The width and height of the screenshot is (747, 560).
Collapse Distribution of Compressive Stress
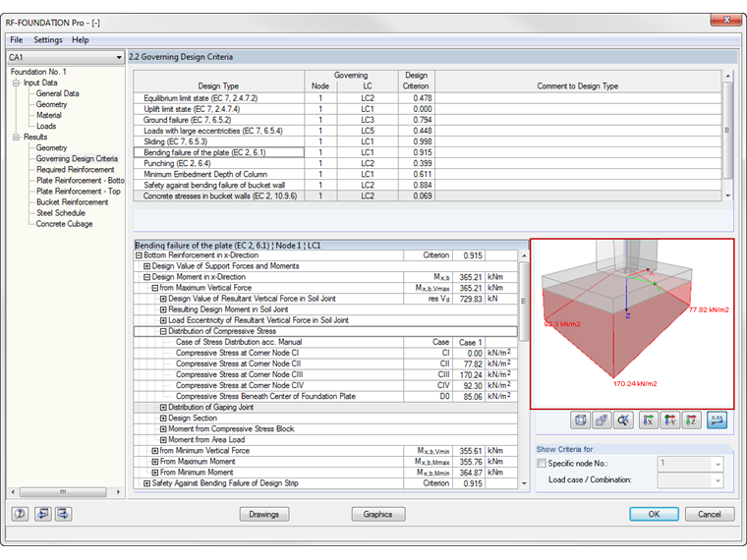click(163, 331)
